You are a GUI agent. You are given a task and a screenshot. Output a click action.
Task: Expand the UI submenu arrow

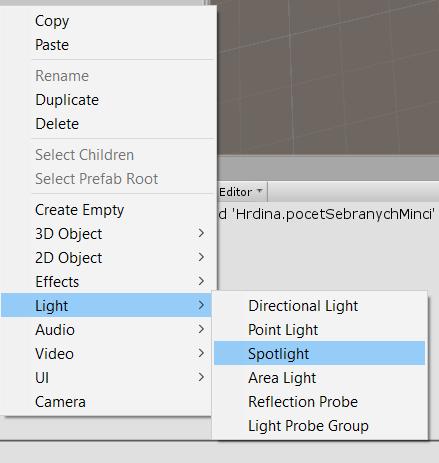tap(201, 377)
